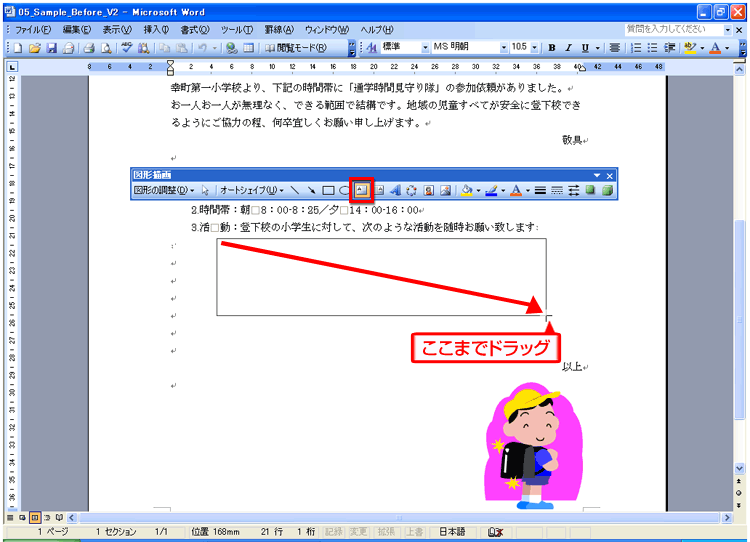750x542 pixels.
Task: Select the Vertical Text Box tool
Action: [379, 190]
